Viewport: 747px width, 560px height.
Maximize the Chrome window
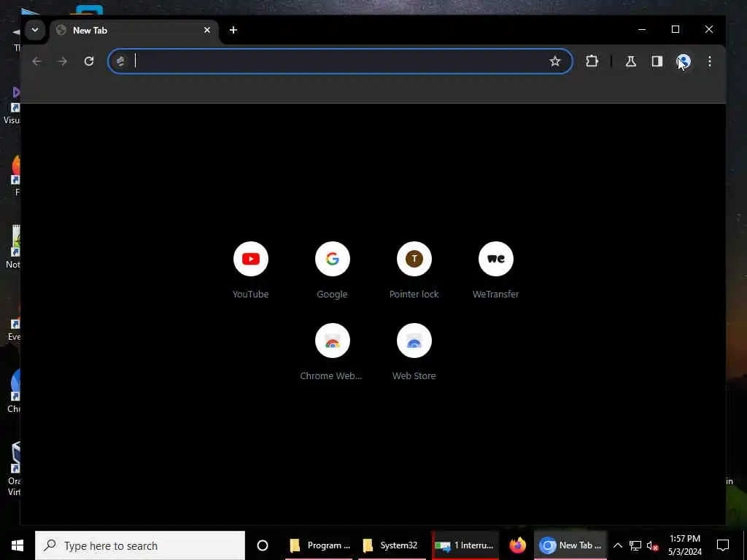click(x=675, y=29)
